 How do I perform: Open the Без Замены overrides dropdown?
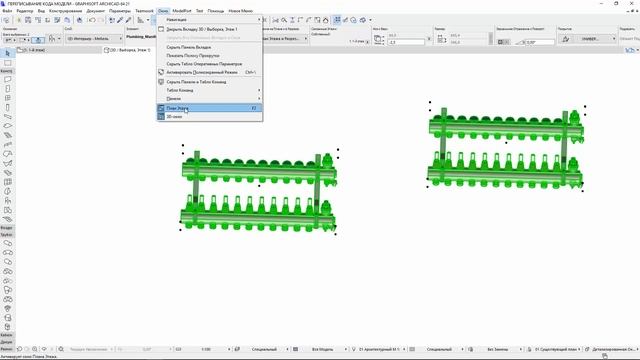click(498, 349)
